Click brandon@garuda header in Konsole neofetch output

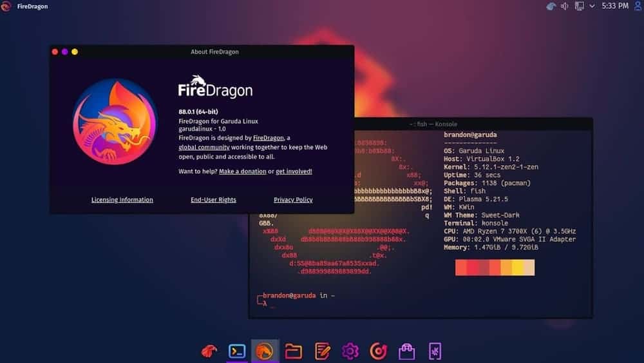470,135
